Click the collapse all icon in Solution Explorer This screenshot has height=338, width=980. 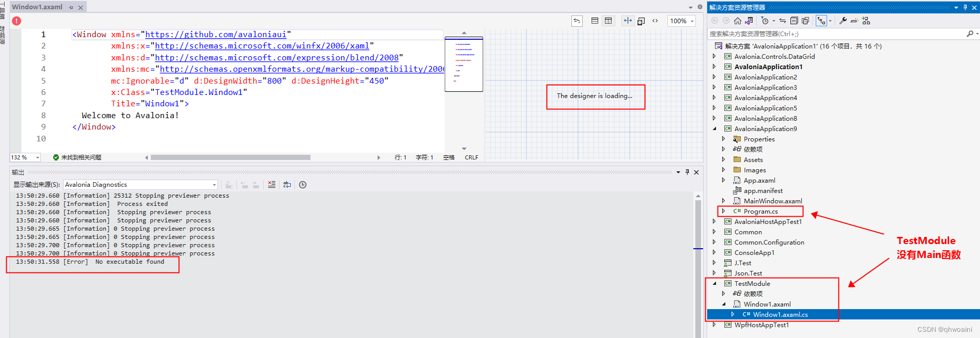(x=794, y=21)
